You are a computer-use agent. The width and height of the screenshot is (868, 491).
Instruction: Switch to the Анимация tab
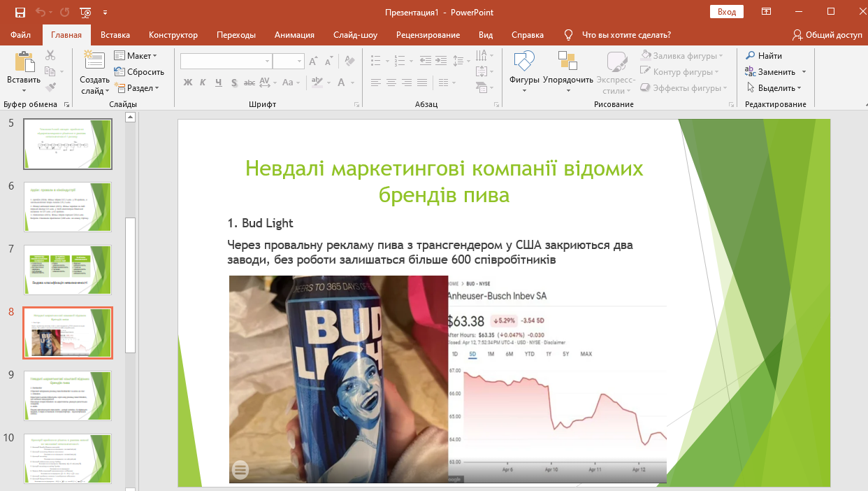pos(294,35)
